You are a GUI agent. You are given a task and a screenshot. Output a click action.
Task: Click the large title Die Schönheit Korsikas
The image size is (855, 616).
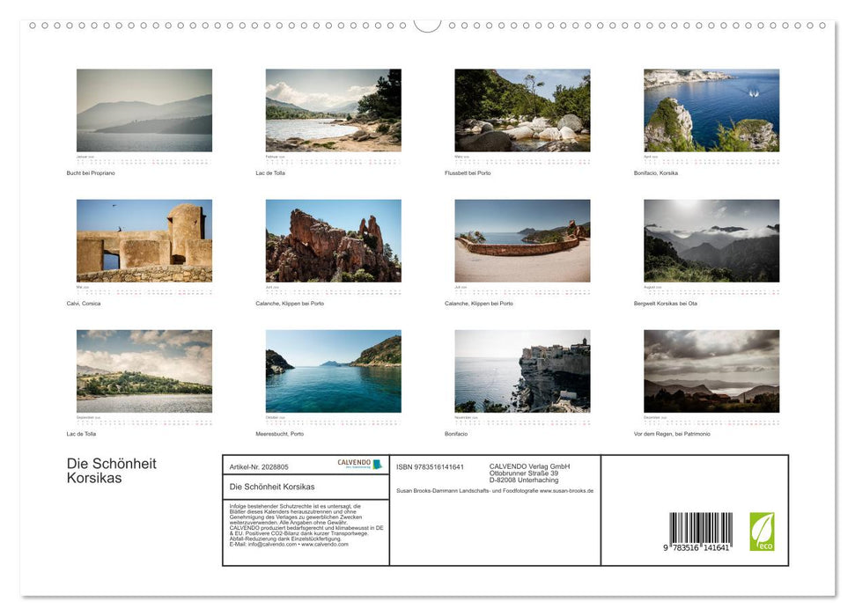point(112,471)
